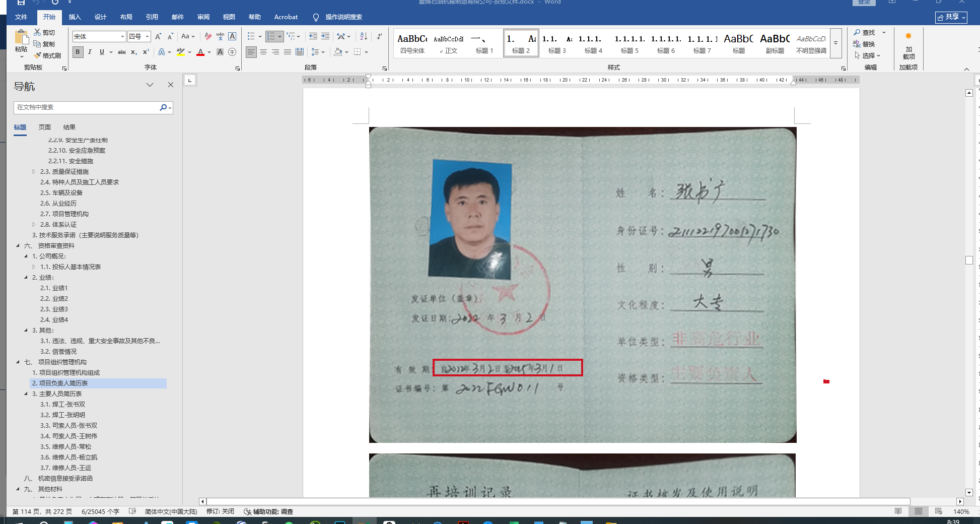Align paragraph text to the right
Viewport: 980px width, 524px height.
[x=275, y=52]
